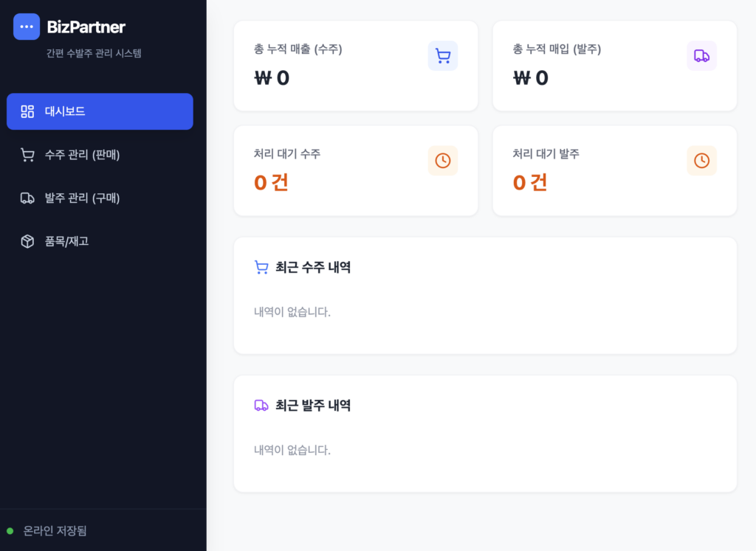Viewport: 756px width, 551px height.
Task: Open 발주 관리 (구매) menu
Action: pyautogui.click(x=82, y=198)
